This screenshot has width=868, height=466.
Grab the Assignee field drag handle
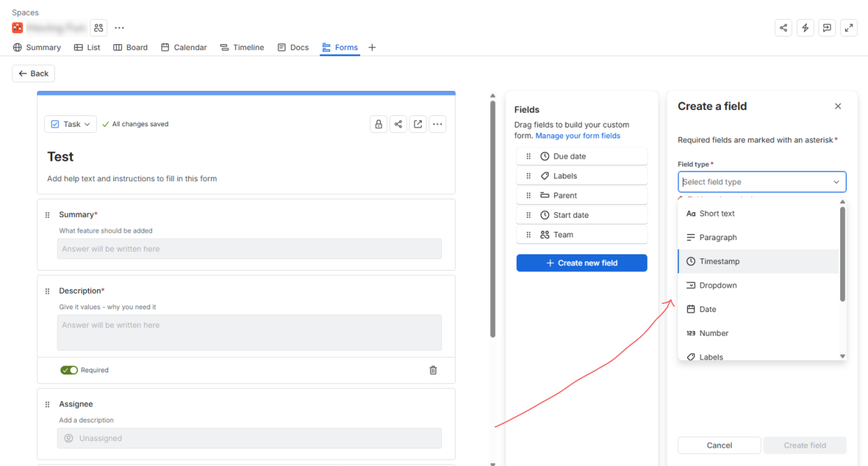47,404
